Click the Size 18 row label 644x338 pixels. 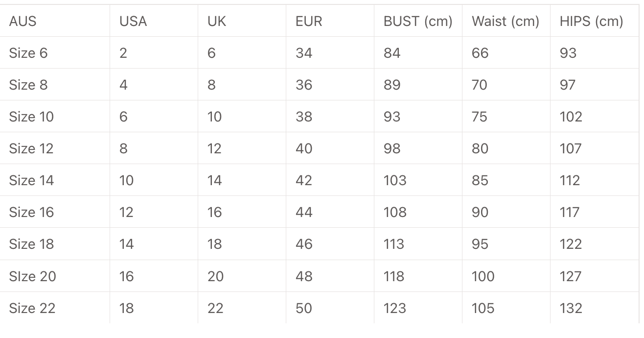(x=31, y=244)
